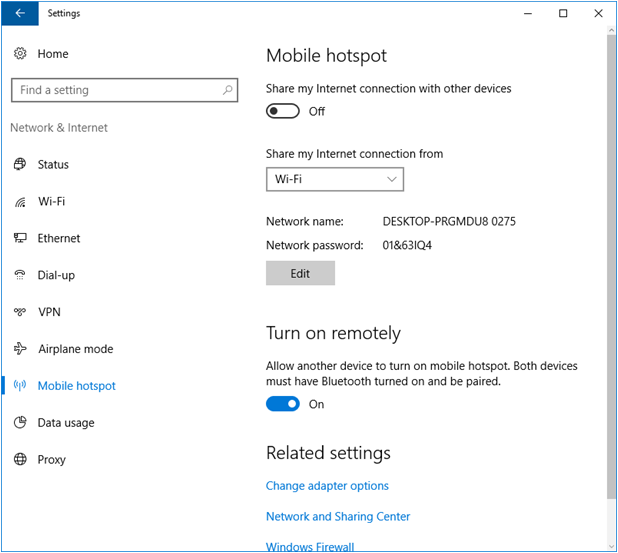Click the Home gear icon
618x553 pixels.
20,53
